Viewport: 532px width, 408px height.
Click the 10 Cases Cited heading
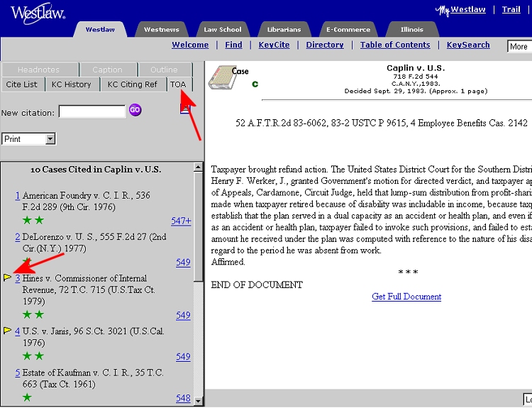tap(96, 169)
